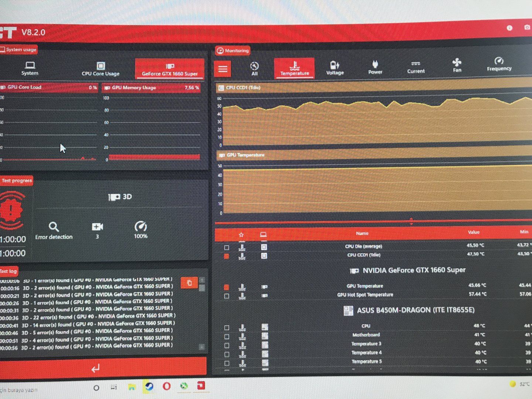Click the 32°C weather widget on taskbar
Image resolution: width=532 pixels, height=399 pixels.
tap(520, 384)
